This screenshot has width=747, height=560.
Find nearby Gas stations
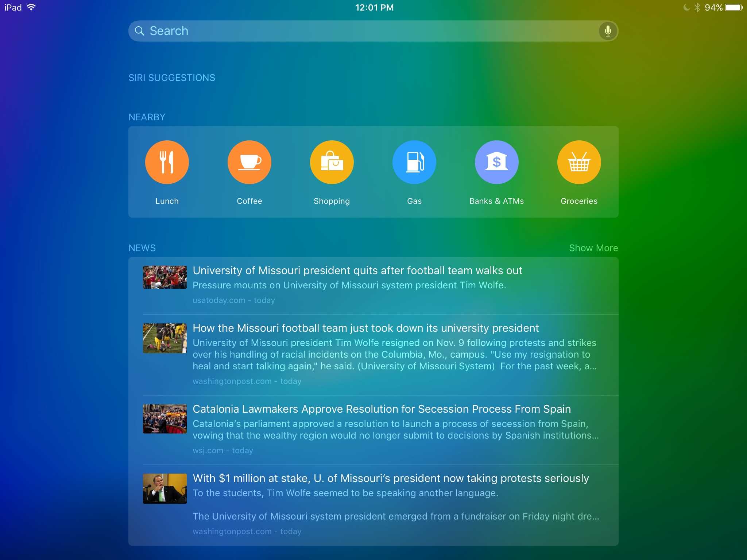(414, 162)
